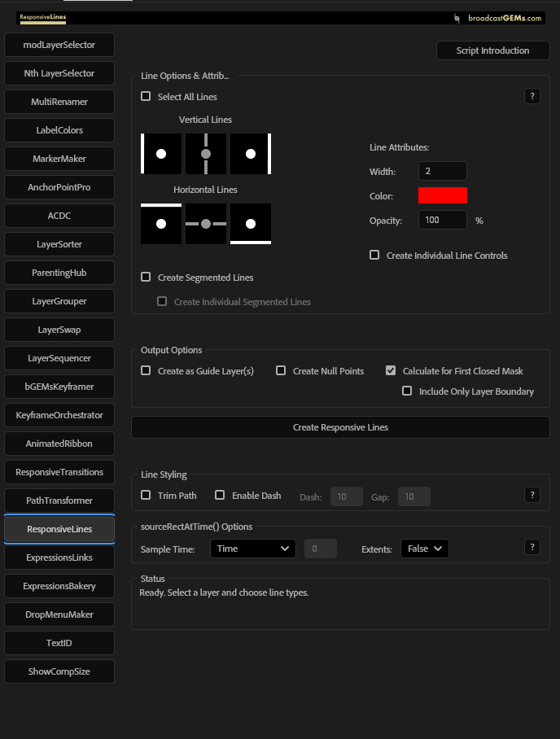Open help for Line Styling section

point(532,495)
